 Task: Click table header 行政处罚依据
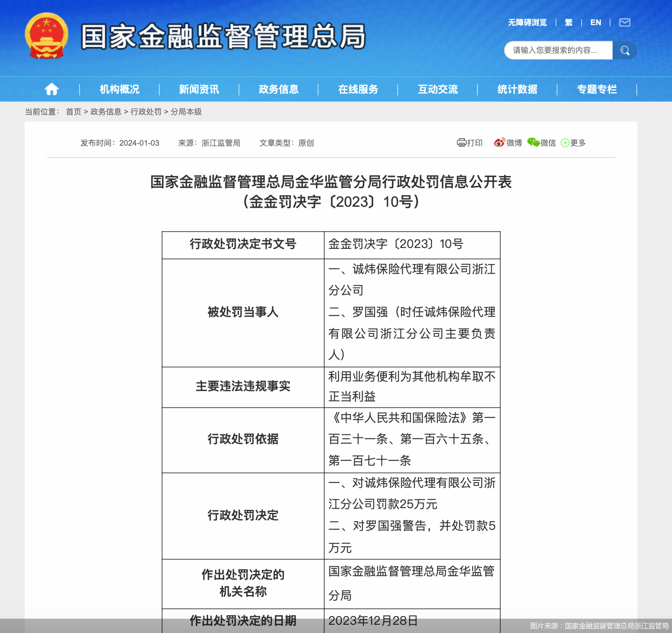(x=243, y=439)
